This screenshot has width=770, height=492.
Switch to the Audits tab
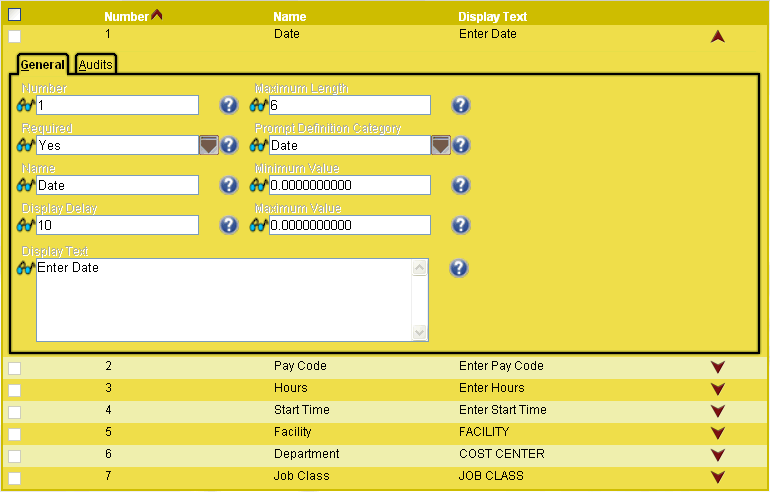96,65
